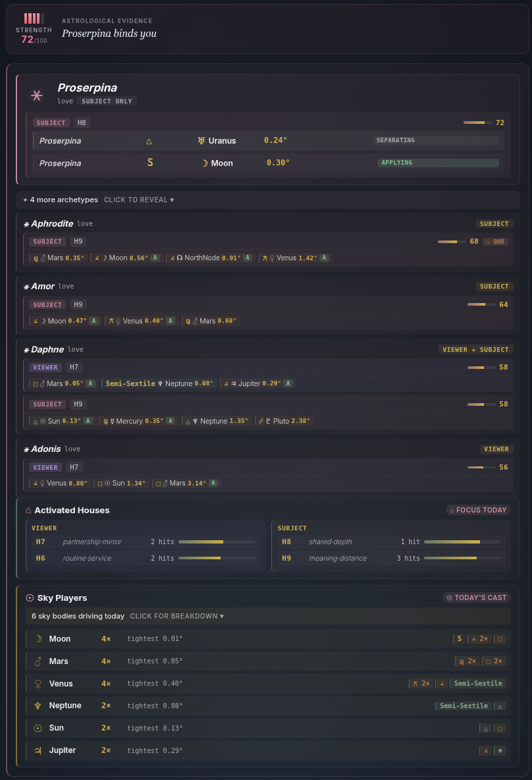Click the VIEWER tag on Adonis card header
Image resolution: width=532 pixels, height=780 pixels.
pos(496,449)
